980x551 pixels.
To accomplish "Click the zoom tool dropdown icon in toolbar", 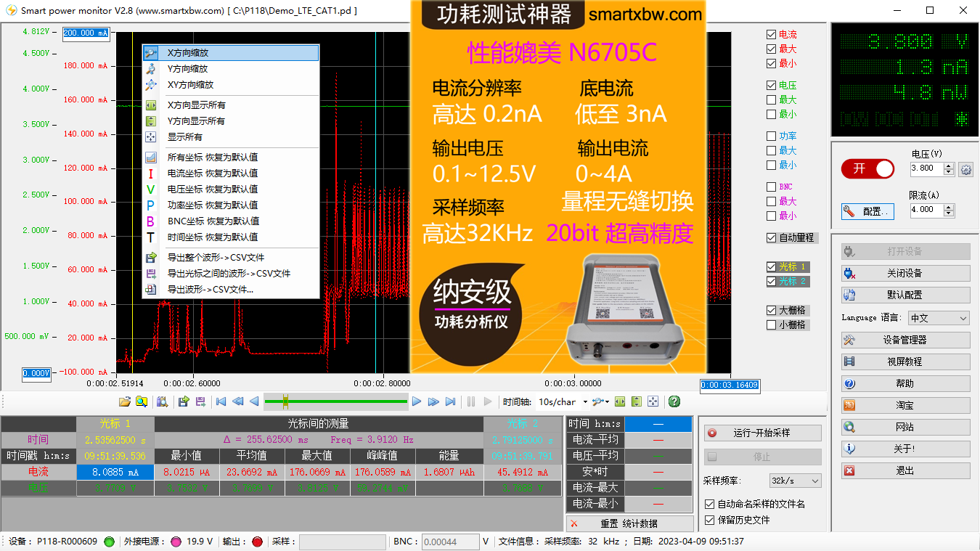I will pos(600,401).
